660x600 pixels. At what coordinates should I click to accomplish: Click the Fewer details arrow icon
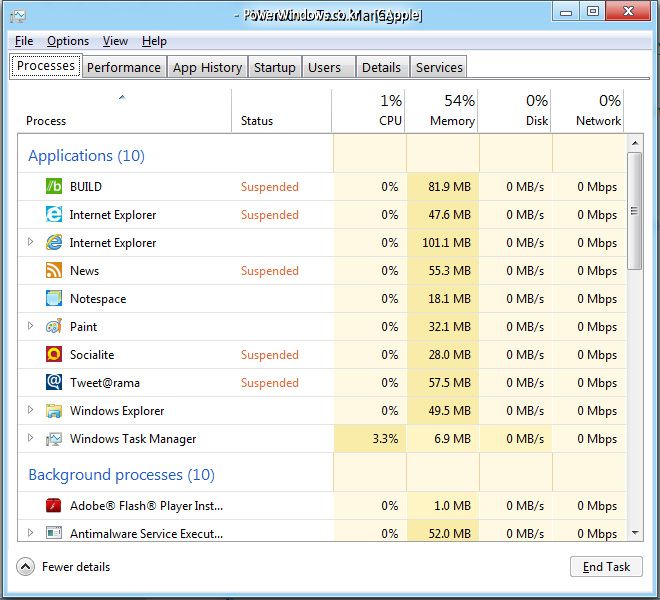coord(25,567)
